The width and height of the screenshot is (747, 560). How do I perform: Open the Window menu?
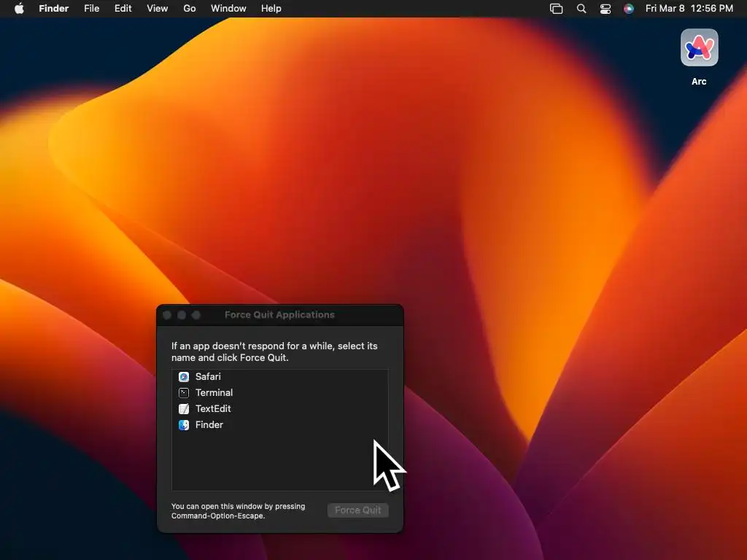[228, 9]
